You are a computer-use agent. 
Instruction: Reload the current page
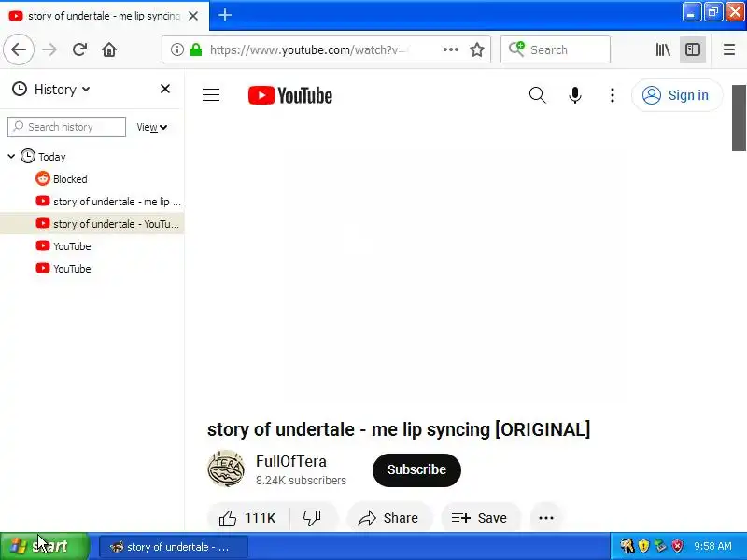click(x=79, y=49)
